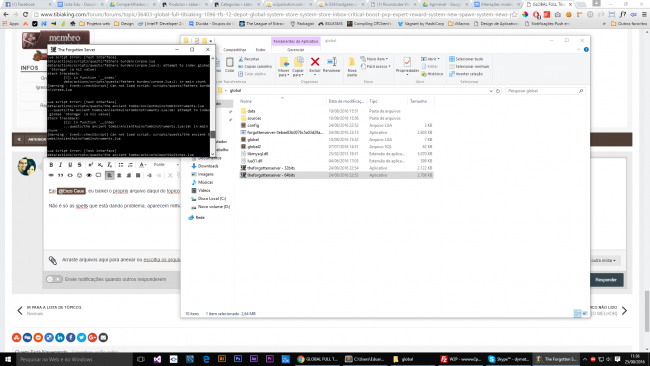The height and width of the screenshot is (366, 650).
Task: Click Histórico in Explorer ribbon
Action: [x=432, y=74]
